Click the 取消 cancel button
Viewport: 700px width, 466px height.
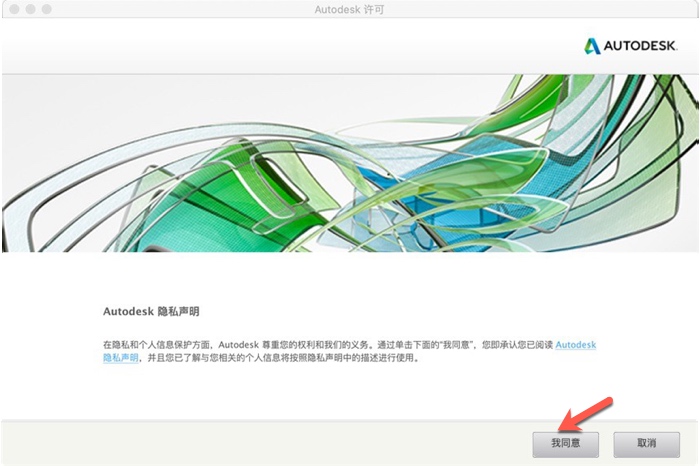coord(646,443)
